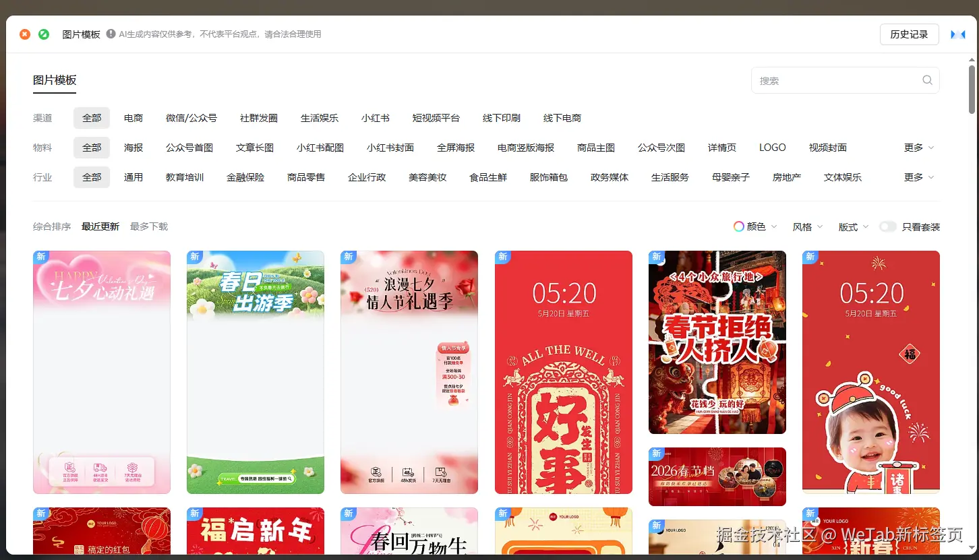Click the search magnifier icon

click(x=928, y=80)
